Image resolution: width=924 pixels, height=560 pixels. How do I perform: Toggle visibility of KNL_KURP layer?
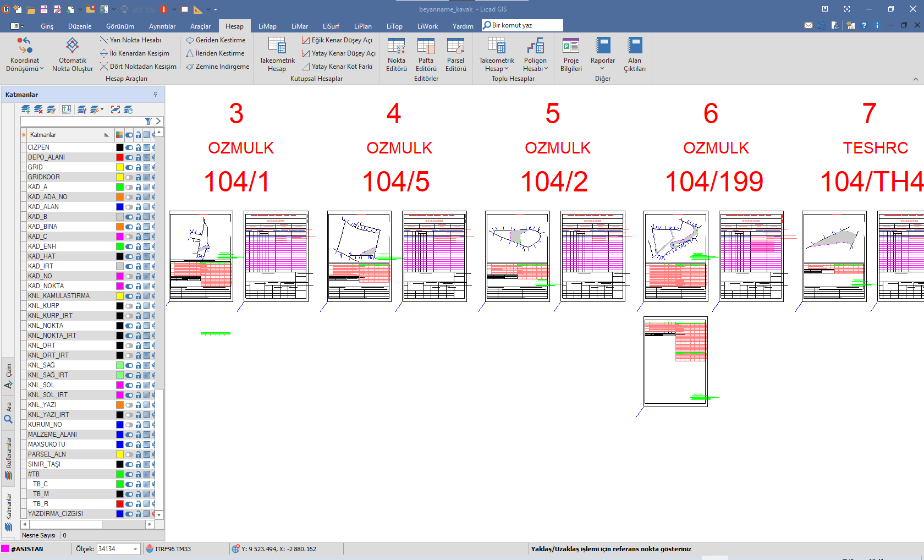point(129,306)
